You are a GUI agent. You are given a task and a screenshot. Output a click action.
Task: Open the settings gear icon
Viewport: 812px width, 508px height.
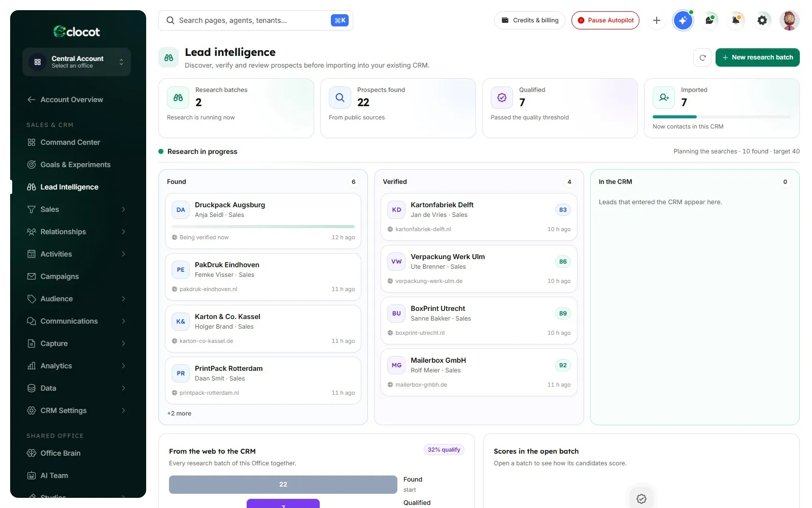(762, 20)
